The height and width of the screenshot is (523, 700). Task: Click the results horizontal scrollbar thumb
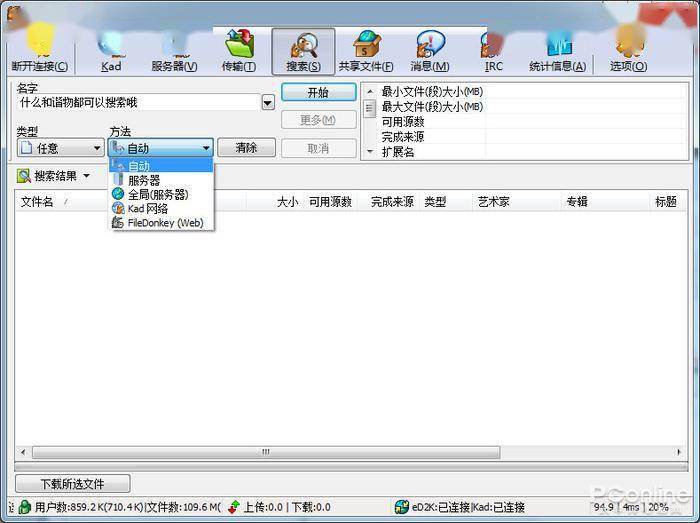point(266,452)
